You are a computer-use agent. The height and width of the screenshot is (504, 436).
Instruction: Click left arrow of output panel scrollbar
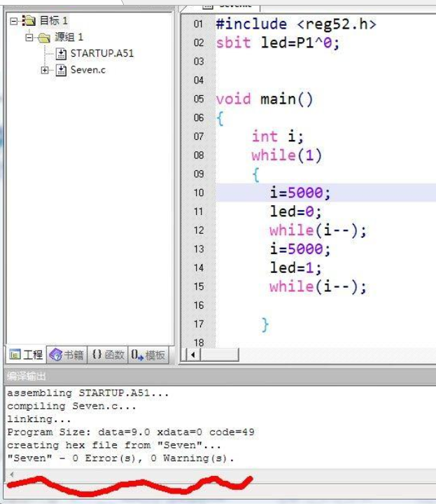point(11,475)
